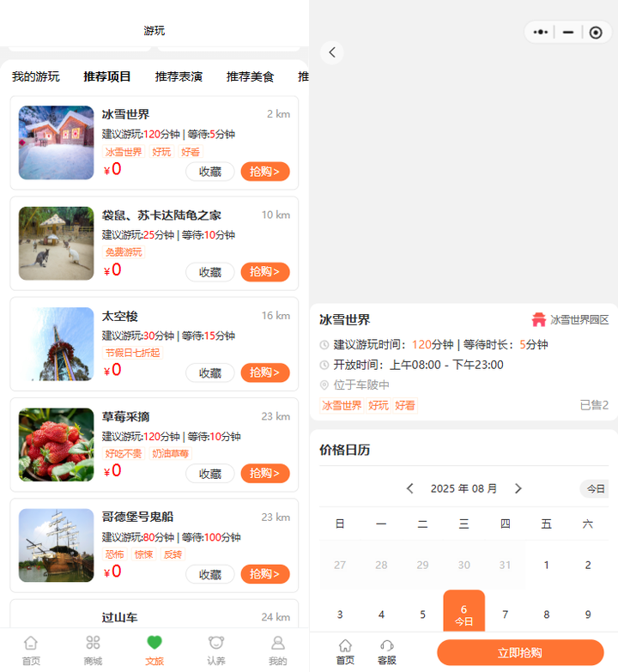
Task: Click the 草莓采摘 attraction title
Action: tap(125, 417)
